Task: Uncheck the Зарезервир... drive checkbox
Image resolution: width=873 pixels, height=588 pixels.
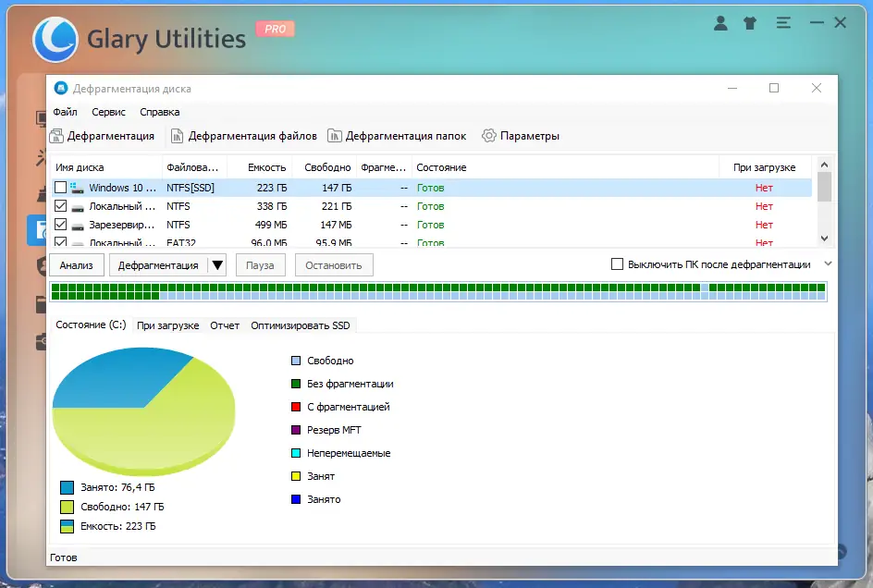Action: (61, 225)
